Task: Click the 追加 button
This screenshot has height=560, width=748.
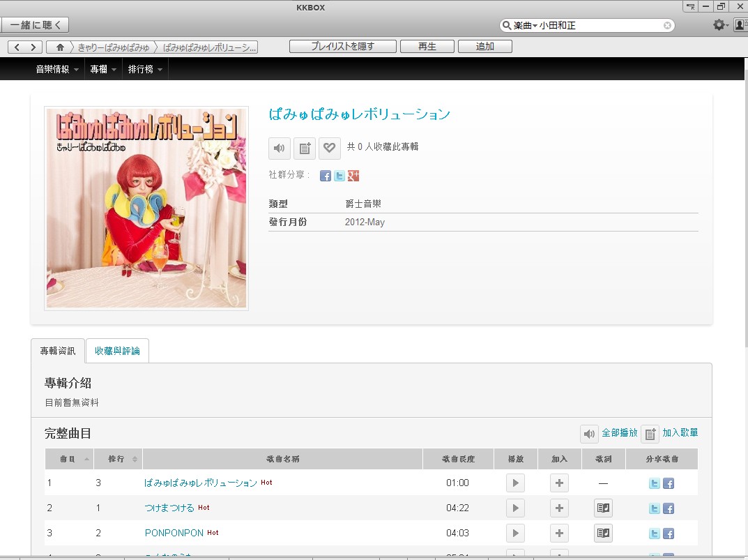Action: pyautogui.click(x=484, y=46)
